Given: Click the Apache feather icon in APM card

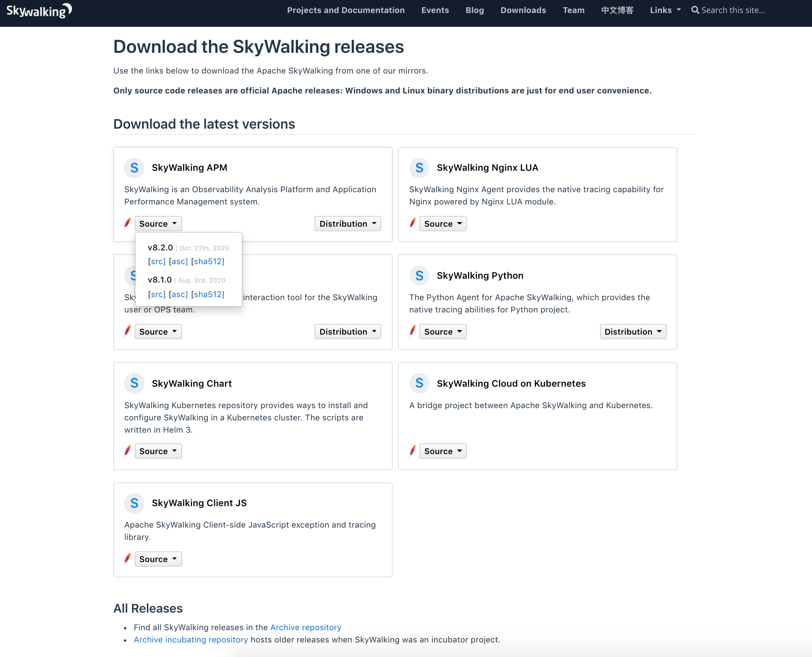Looking at the screenshot, I should (128, 223).
